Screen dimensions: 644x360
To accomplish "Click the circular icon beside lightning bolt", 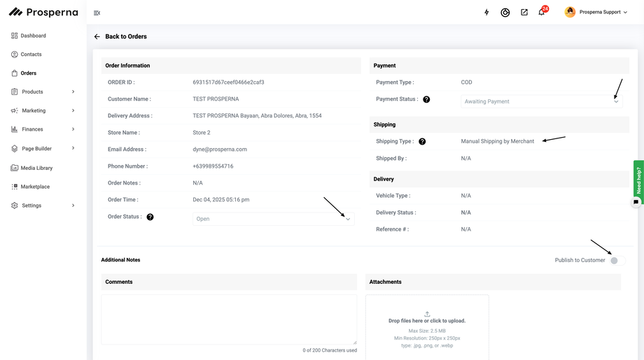I will tap(505, 13).
